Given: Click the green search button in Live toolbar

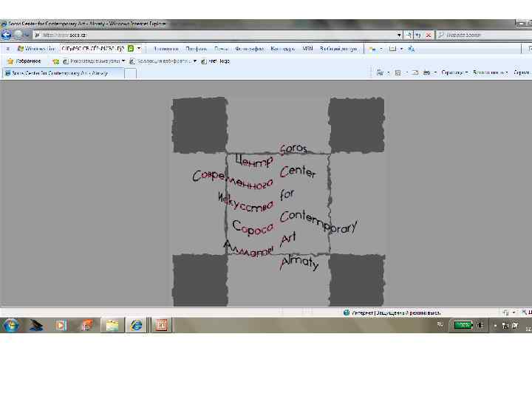Looking at the screenshot, I should click(x=131, y=49).
